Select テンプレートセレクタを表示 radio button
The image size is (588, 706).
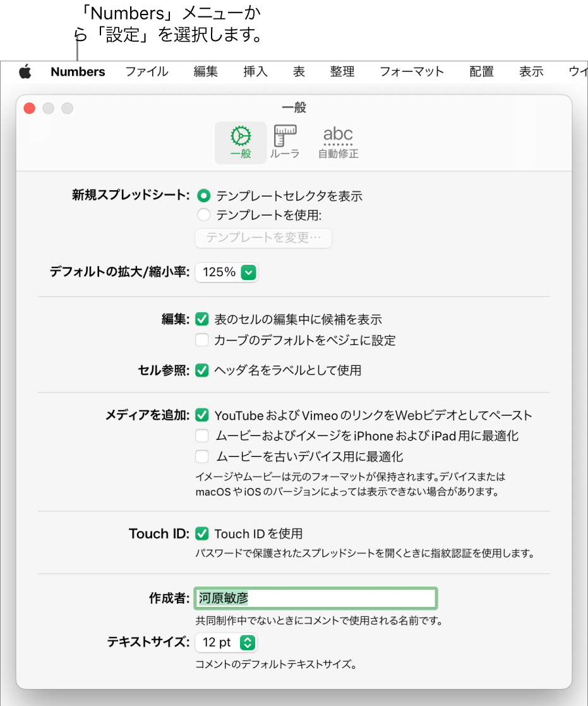(204, 196)
